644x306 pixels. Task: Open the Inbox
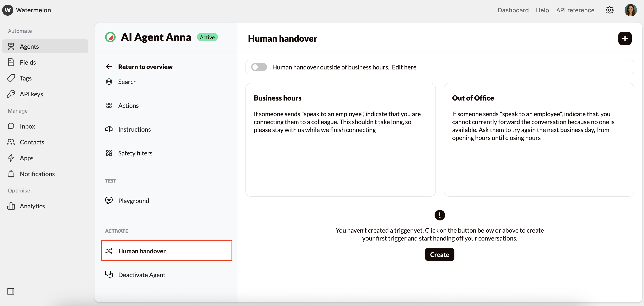tap(28, 126)
